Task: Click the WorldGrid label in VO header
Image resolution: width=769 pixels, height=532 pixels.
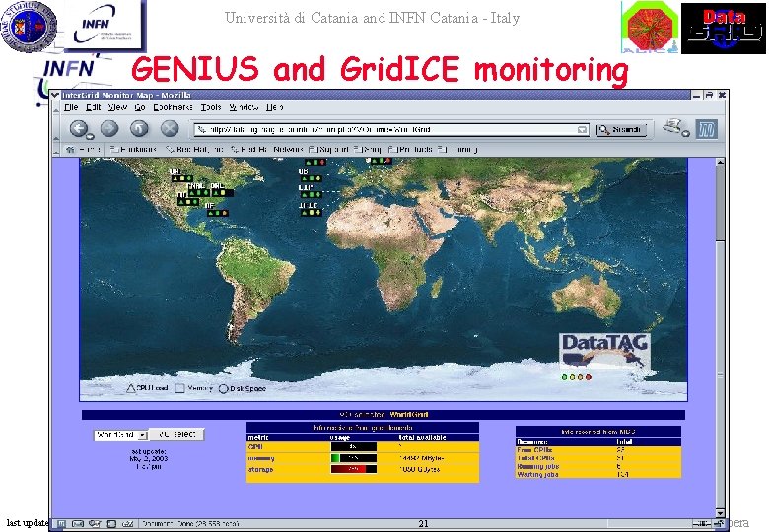Action: point(409,415)
